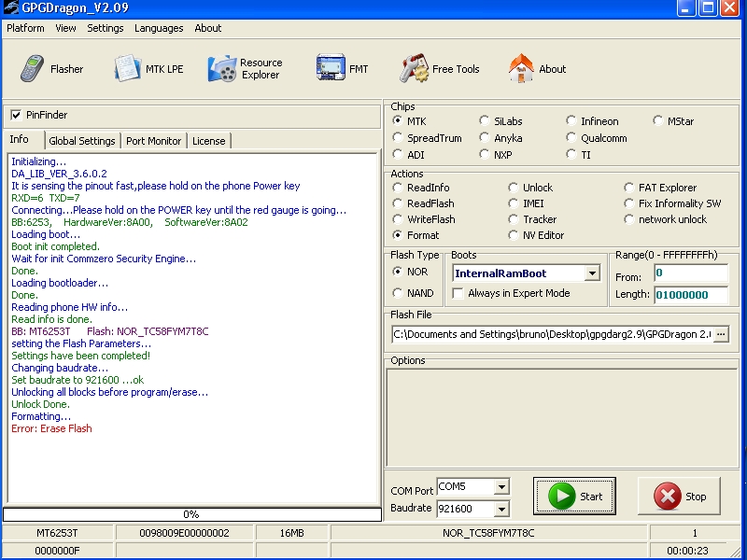The width and height of the screenshot is (747, 560).
Task: Launch Resource Explorer
Action: point(246,69)
